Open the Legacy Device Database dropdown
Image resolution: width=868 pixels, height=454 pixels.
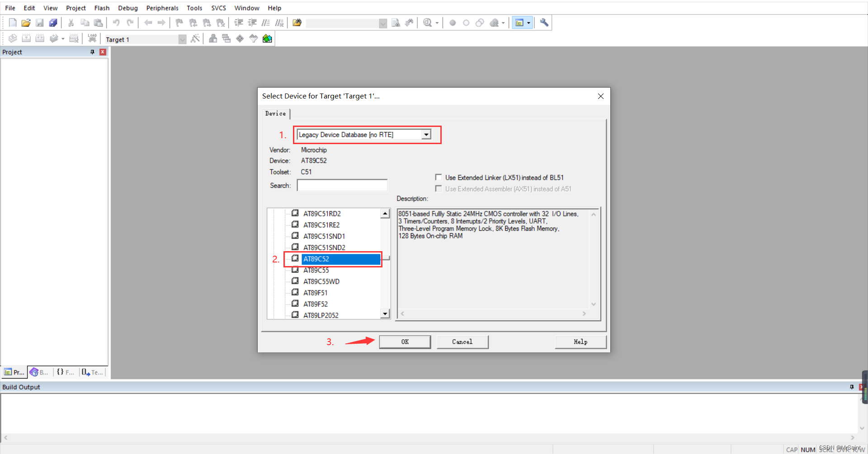tap(426, 135)
